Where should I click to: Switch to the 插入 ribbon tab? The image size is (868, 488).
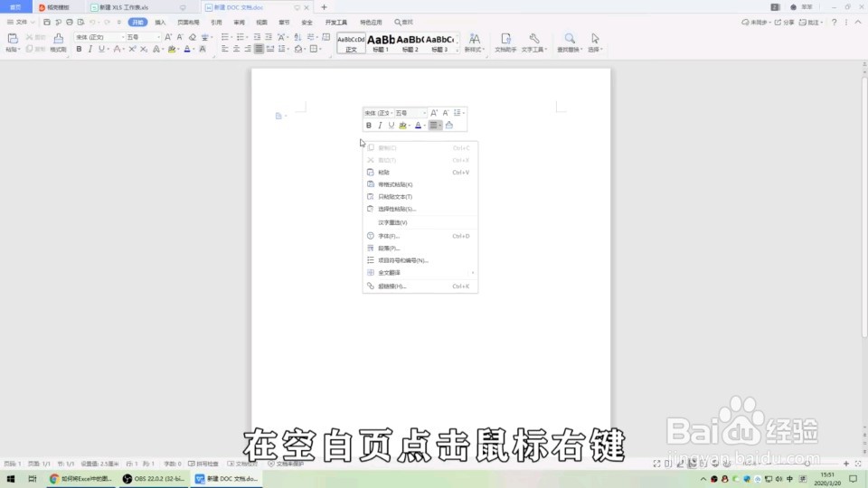coord(160,22)
